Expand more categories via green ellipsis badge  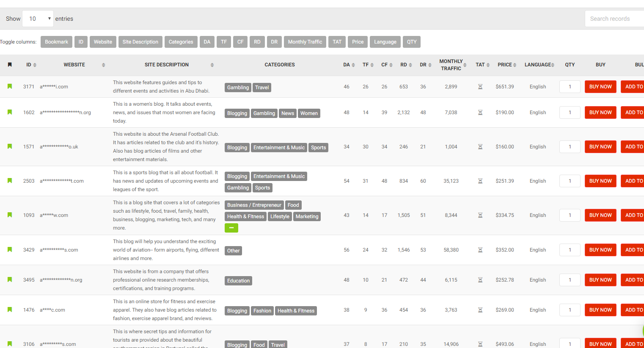231,228
